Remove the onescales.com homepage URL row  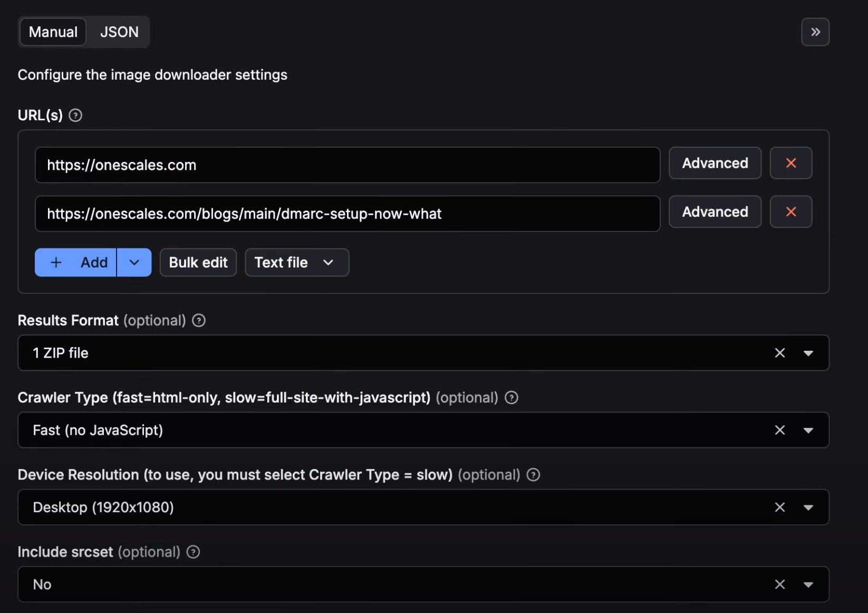pyautogui.click(x=790, y=163)
